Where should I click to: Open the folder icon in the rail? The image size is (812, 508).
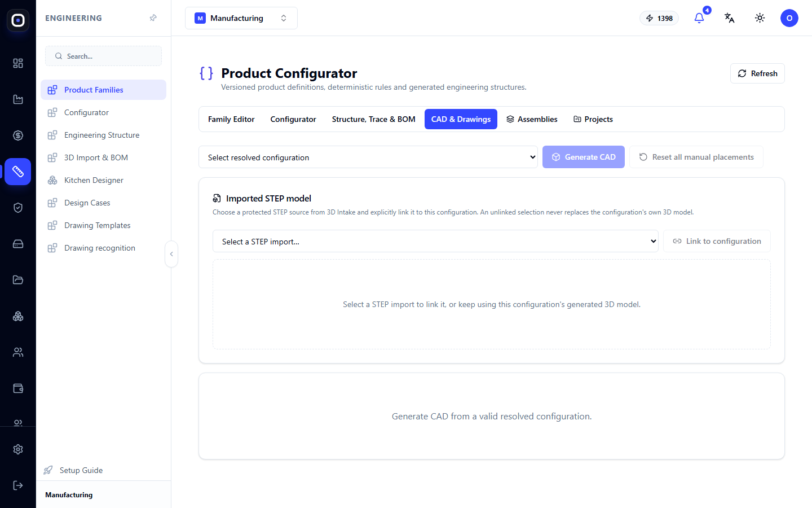[x=18, y=280]
